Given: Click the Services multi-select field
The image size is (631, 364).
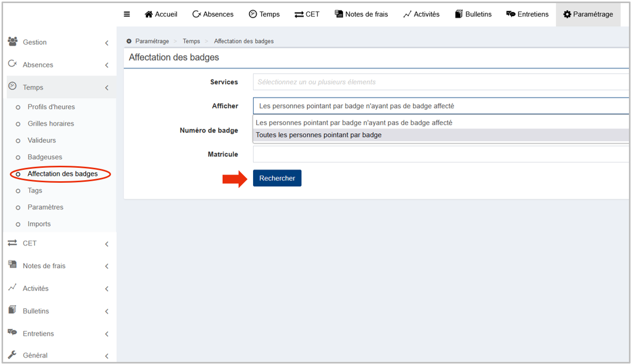Looking at the screenshot, I should pyautogui.click(x=440, y=82).
